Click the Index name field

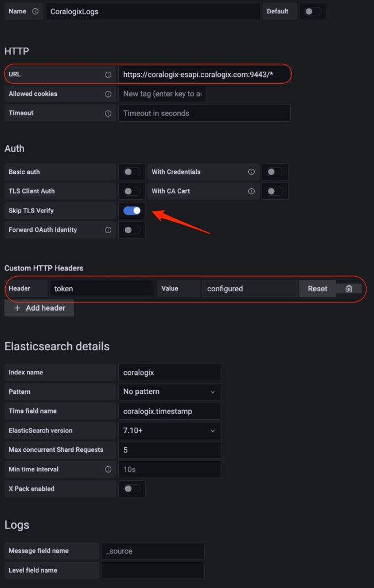coord(170,372)
